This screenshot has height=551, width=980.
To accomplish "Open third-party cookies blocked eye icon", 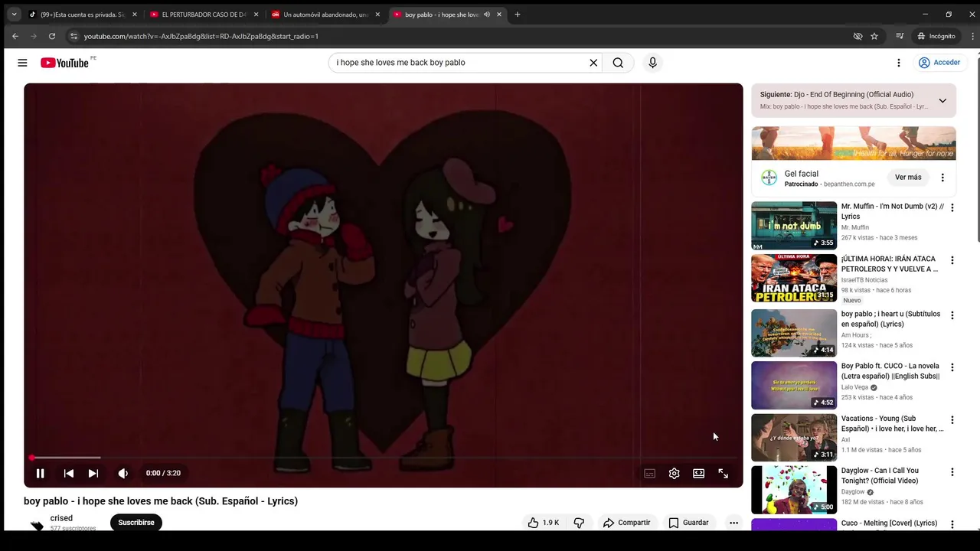I will click(x=857, y=36).
